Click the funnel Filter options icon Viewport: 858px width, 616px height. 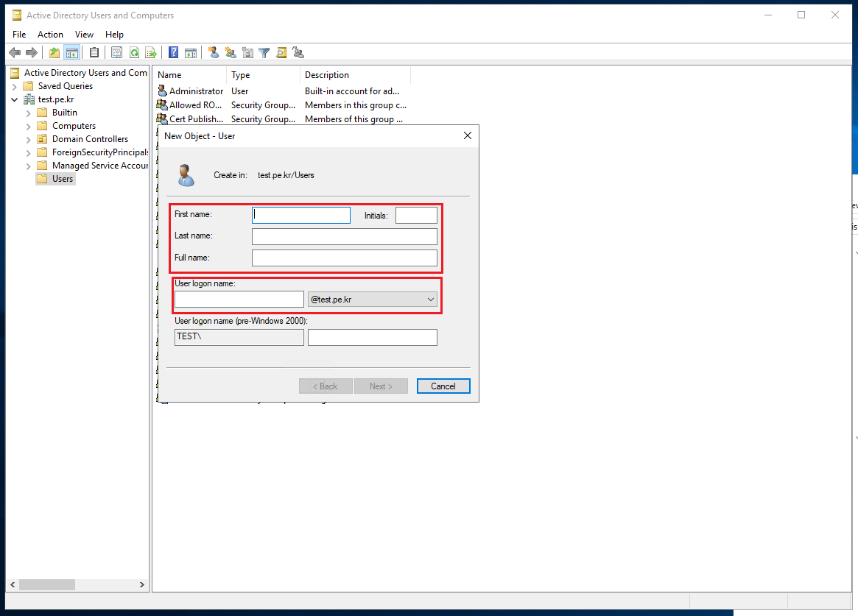[264, 52]
